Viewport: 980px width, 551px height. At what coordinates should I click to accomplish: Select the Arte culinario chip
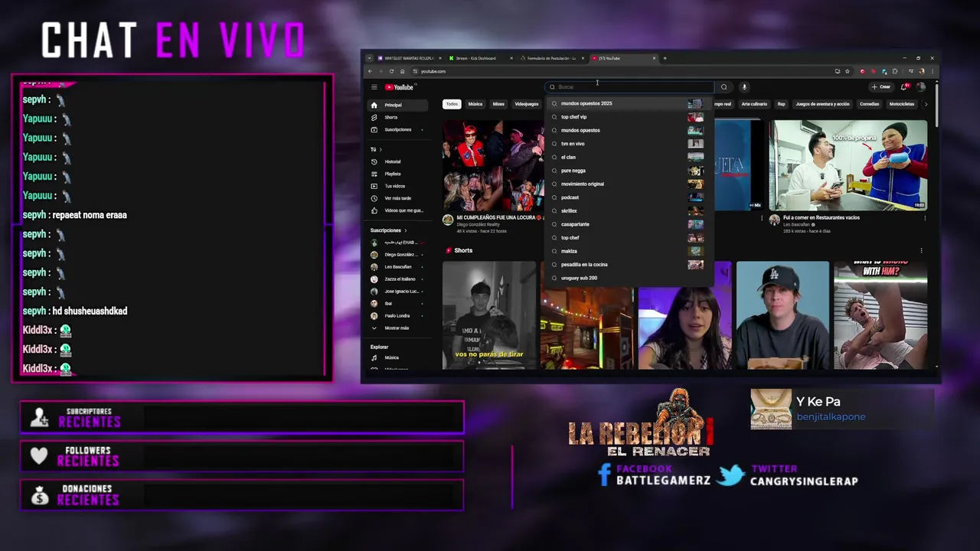pos(754,104)
